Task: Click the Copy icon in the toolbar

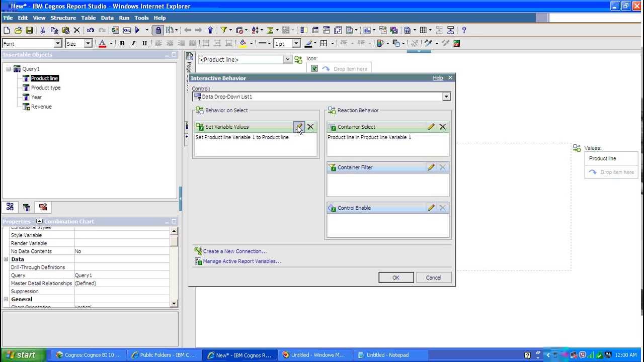Action: point(54,30)
